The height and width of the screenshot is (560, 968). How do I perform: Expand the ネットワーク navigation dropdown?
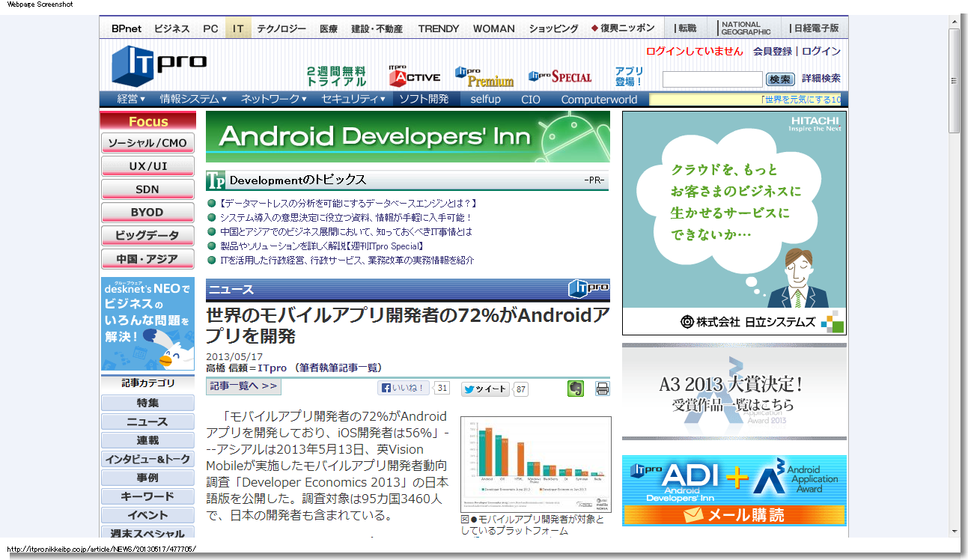[x=273, y=99]
